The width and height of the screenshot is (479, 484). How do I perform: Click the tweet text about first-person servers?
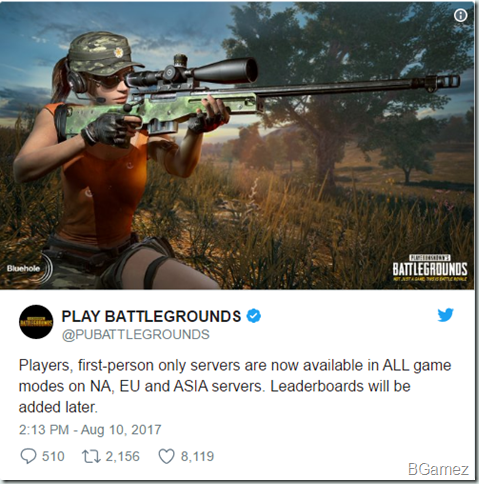pyautogui.click(x=235, y=386)
